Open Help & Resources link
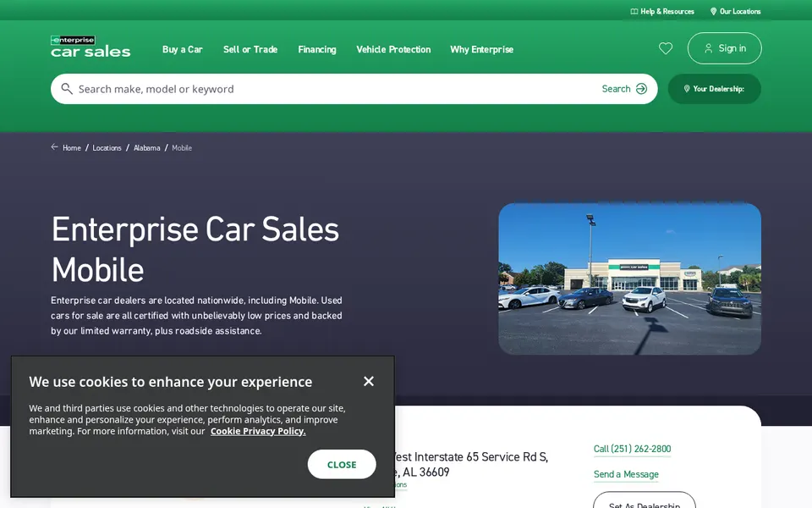The image size is (812, 508). click(662, 11)
